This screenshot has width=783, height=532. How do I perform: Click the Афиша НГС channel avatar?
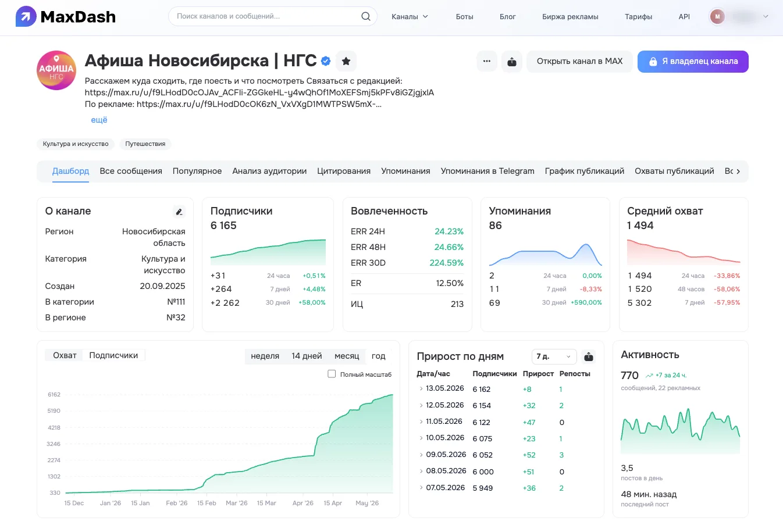(x=56, y=70)
